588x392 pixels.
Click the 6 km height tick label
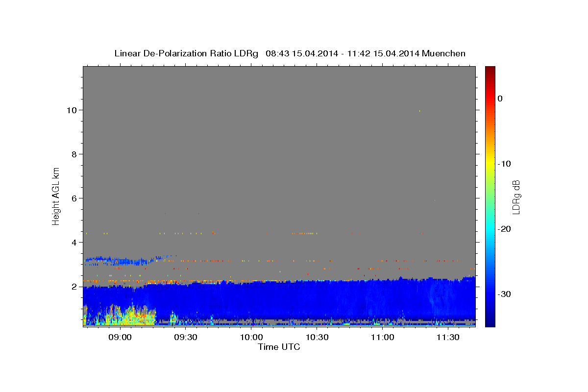(x=74, y=198)
